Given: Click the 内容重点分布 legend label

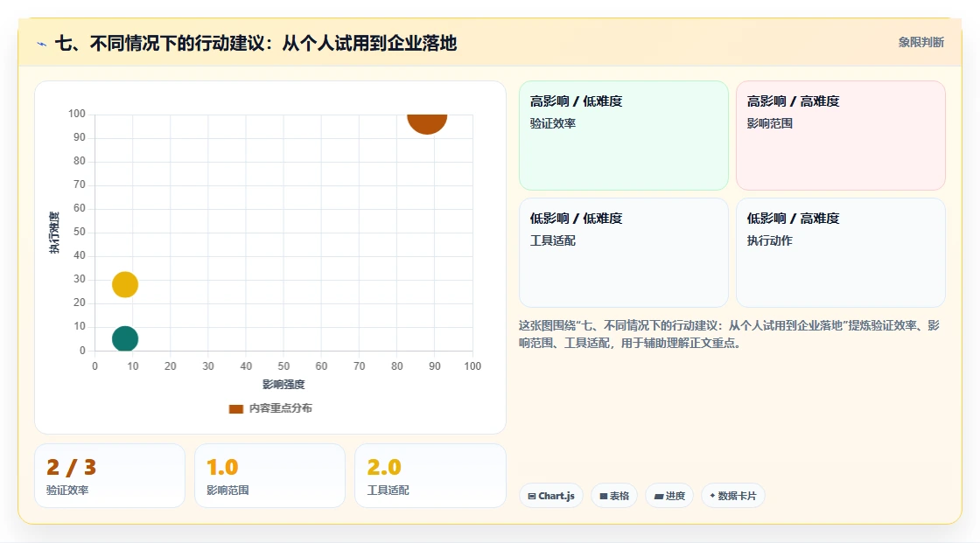Looking at the screenshot, I should 281,408.
